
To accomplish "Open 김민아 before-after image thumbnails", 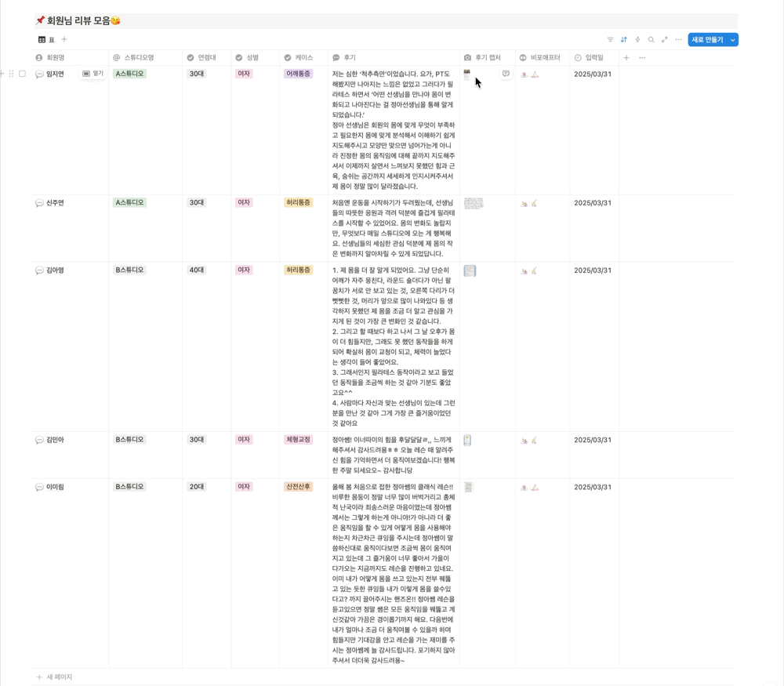I will pos(529,441).
